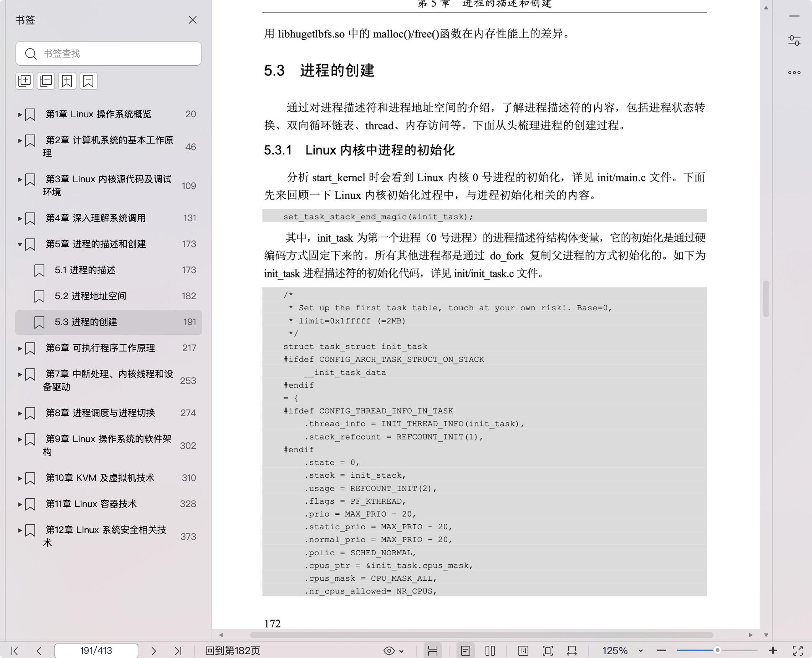812x658 pixels.
Task: Click the vertical scrollbar thumb
Action: 766,299
